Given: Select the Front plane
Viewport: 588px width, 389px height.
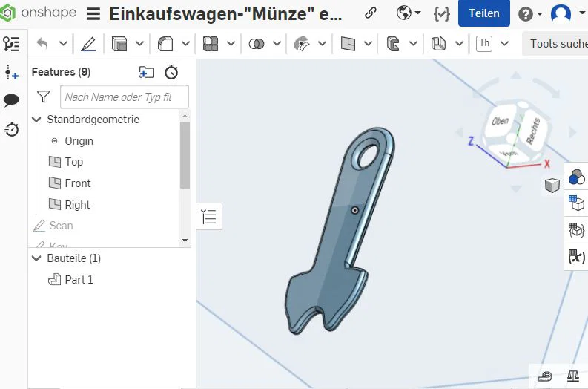Looking at the screenshot, I should click(78, 183).
